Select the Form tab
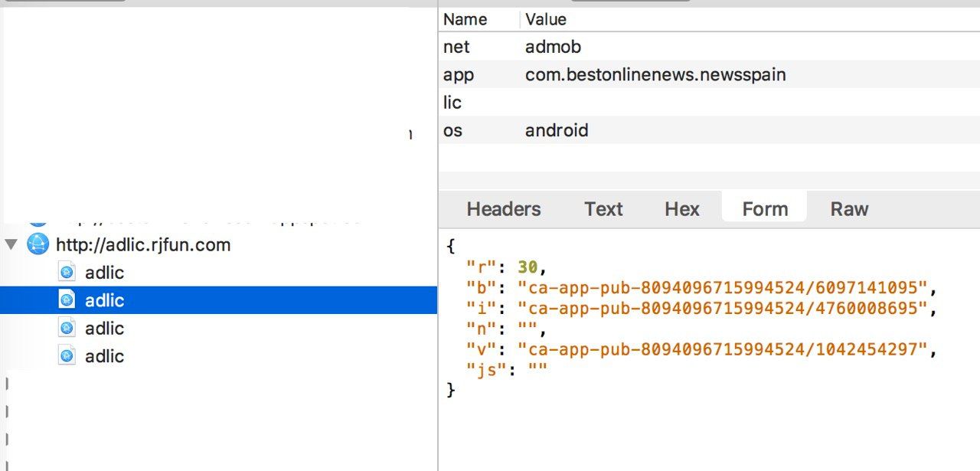This screenshot has width=980, height=471. tap(765, 209)
